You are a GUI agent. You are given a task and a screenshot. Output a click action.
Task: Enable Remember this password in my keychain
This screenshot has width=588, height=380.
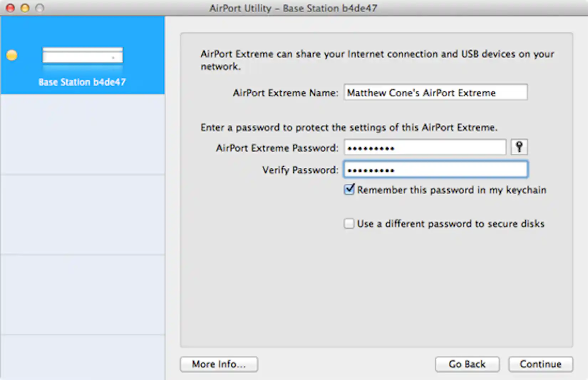click(349, 189)
